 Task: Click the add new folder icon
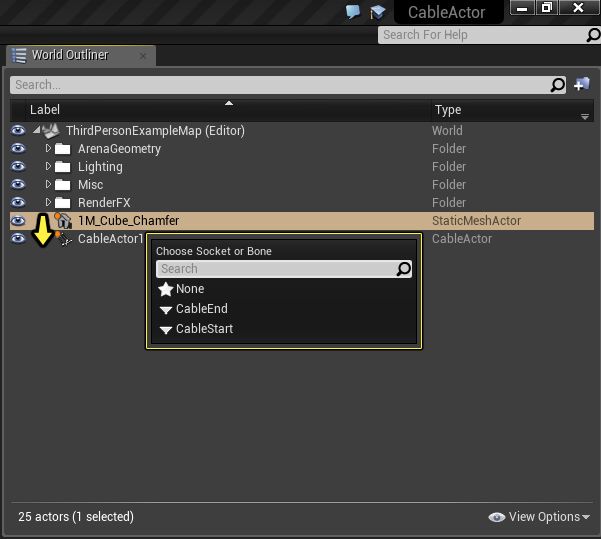point(581,85)
